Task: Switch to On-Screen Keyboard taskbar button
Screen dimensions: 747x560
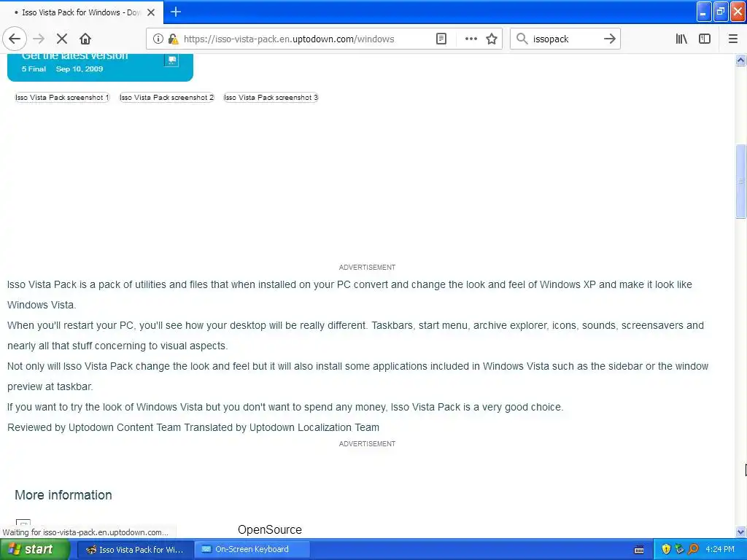Action: pos(252,550)
